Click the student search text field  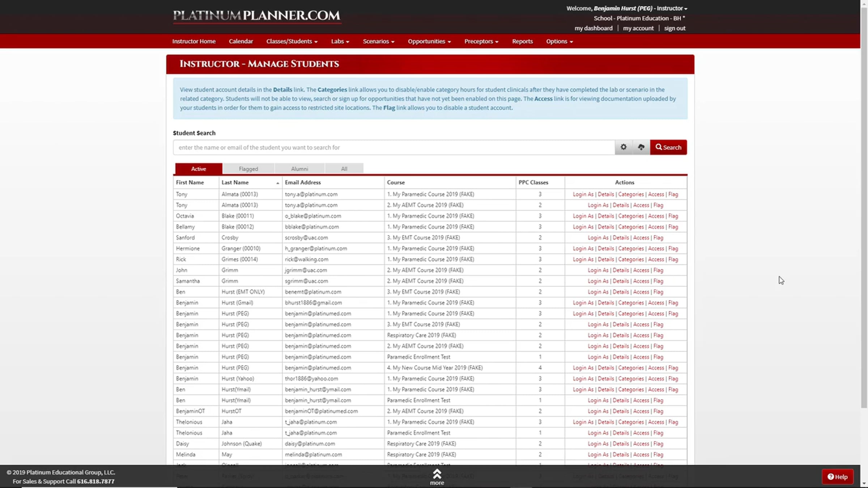(393, 147)
